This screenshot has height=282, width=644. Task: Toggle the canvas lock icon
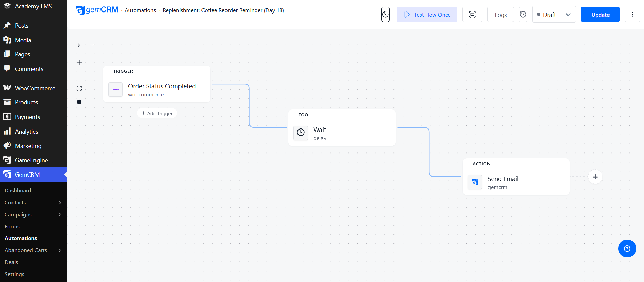tap(79, 101)
